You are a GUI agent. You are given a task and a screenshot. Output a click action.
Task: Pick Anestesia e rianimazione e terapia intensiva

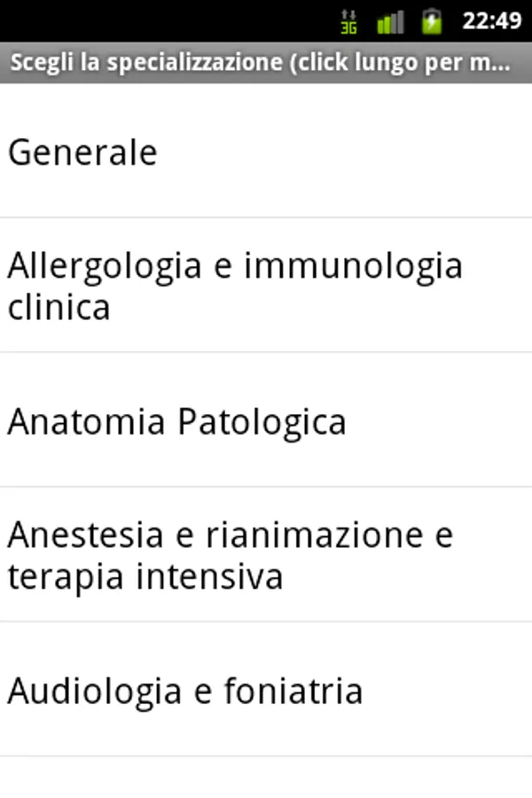(x=266, y=554)
